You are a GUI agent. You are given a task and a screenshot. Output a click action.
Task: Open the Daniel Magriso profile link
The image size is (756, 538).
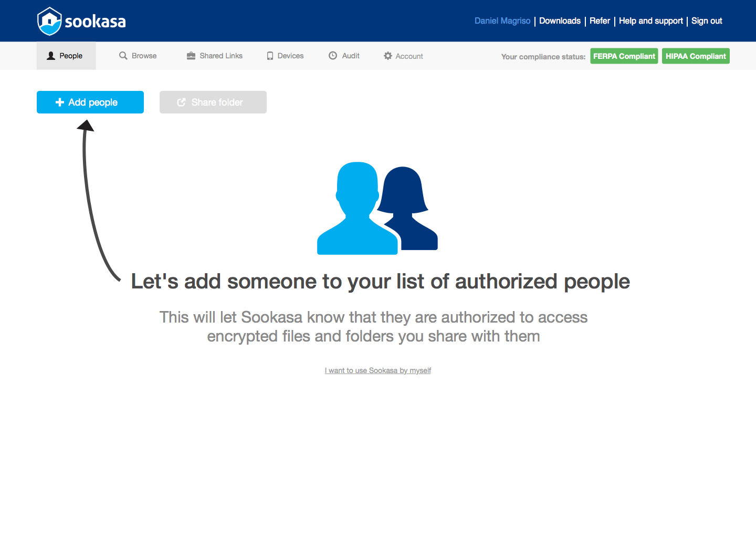pos(502,21)
